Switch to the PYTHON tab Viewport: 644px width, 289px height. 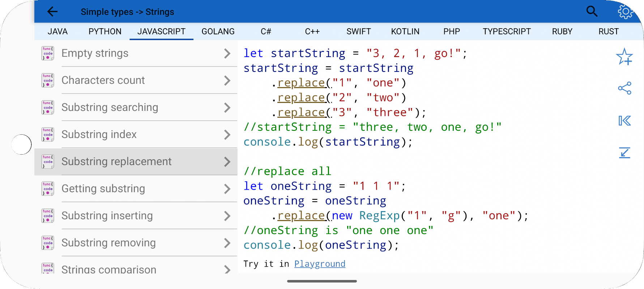click(105, 31)
